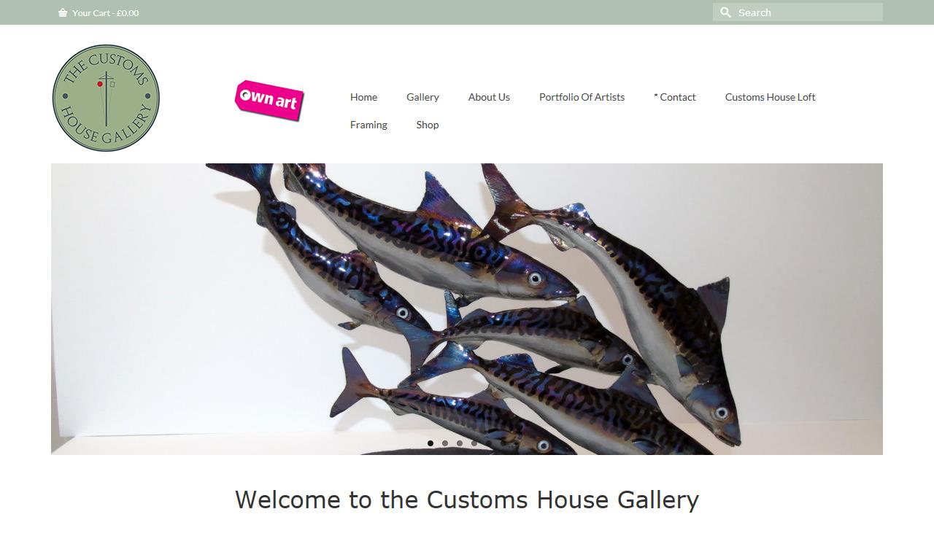Open Customs House Loft page
934x560 pixels.
pos(770,97)
